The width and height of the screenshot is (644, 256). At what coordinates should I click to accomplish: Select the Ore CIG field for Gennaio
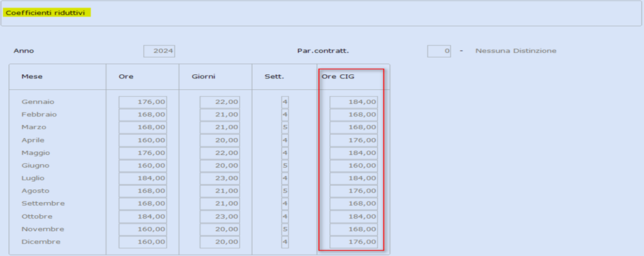(354, 101)
